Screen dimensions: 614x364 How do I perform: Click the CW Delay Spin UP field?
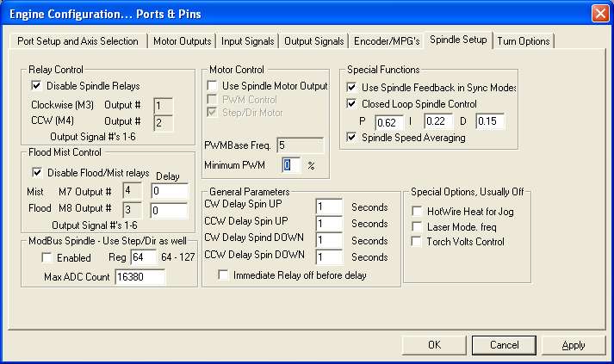pyautogui.click(x=329, y=207)
